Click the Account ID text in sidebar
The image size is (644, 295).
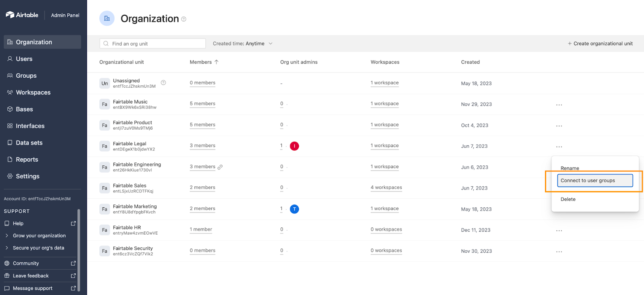[x=37, y=199]
